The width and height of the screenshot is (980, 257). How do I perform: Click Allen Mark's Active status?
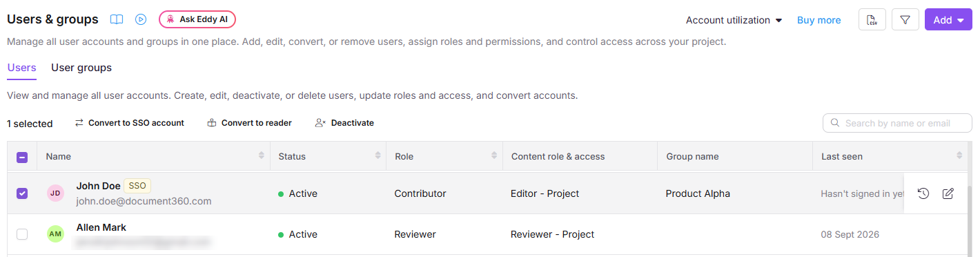click(x=297, y=234)
